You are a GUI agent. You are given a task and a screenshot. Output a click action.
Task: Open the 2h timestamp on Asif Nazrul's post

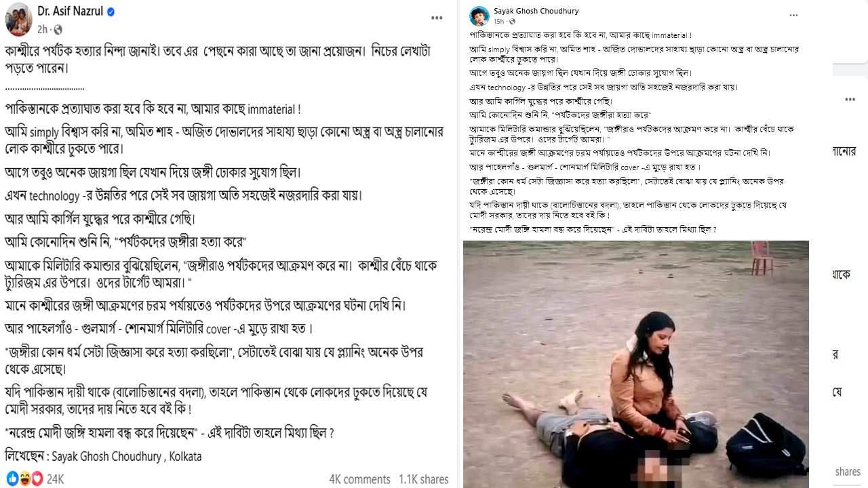42,29
